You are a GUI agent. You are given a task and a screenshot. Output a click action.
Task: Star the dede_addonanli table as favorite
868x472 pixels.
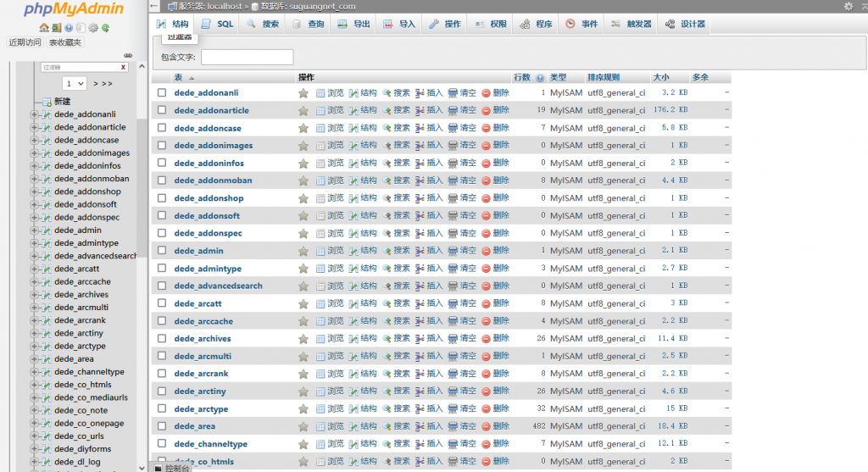pyautogui.click(x=303, y=93)
